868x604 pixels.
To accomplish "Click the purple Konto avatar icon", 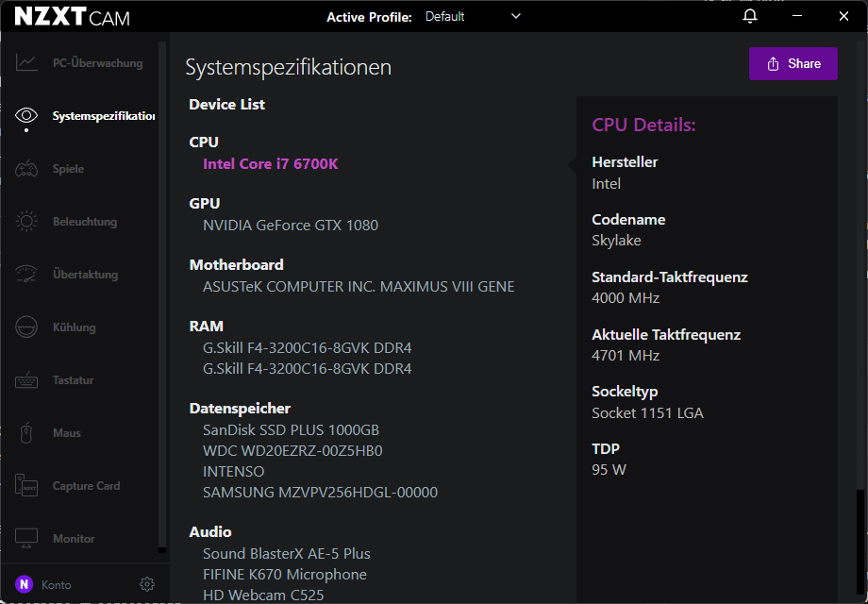I will (24, 584).
